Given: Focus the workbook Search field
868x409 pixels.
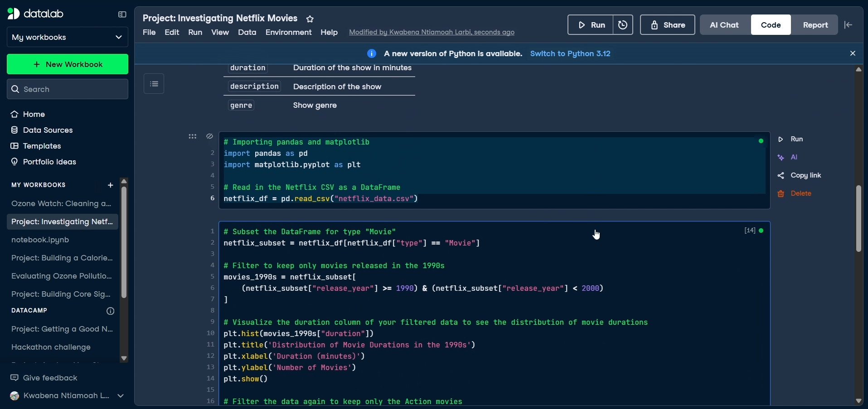Looking at the screenshot, I should 68,89.
